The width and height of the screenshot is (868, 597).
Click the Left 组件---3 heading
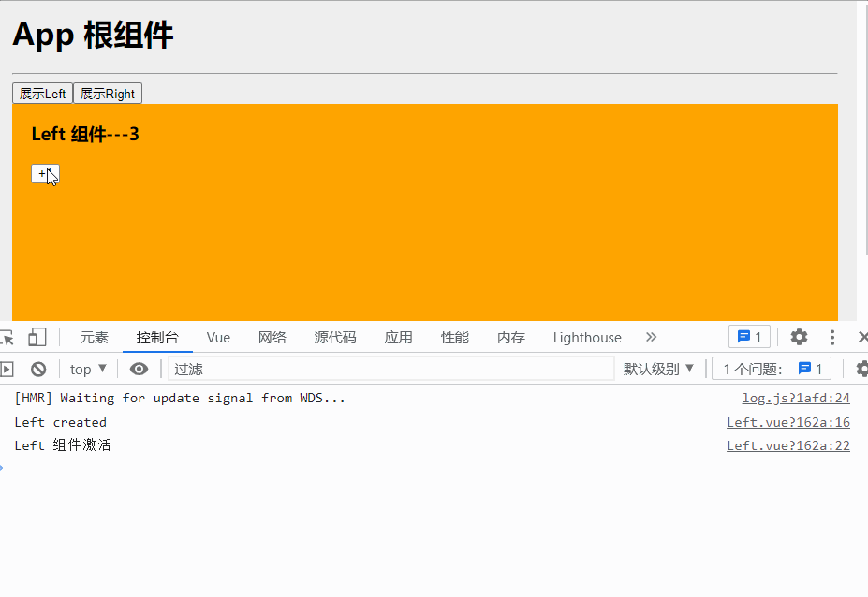[x=85, y=134]
